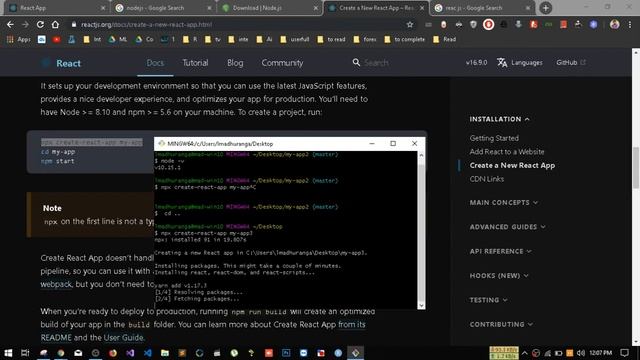
Task: Reload the page with the refresh icon
Action: point(40,24)
